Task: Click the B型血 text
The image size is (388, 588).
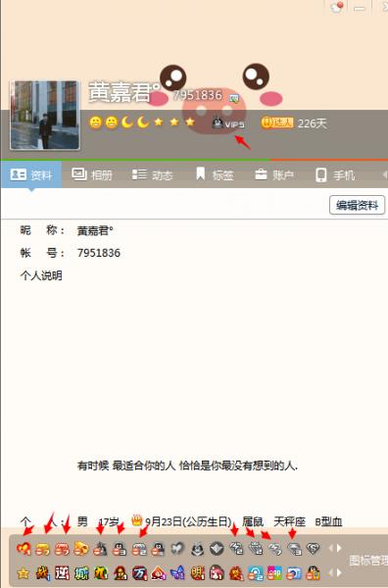Action: click(328, 521)
